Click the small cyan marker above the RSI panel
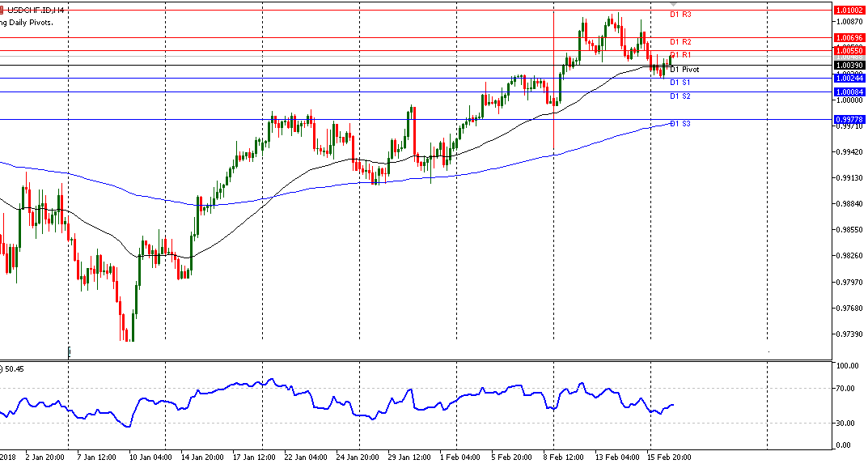868x464 pixels. (x=70, y=351)
